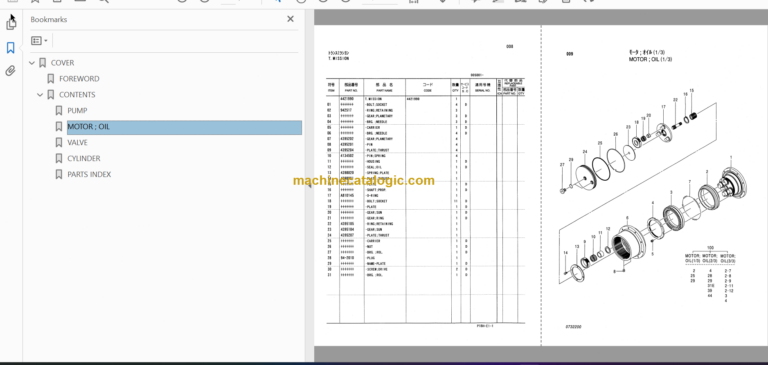Click the bookmark icon beside MOTOR ; OIL

[x=59, y=126]
